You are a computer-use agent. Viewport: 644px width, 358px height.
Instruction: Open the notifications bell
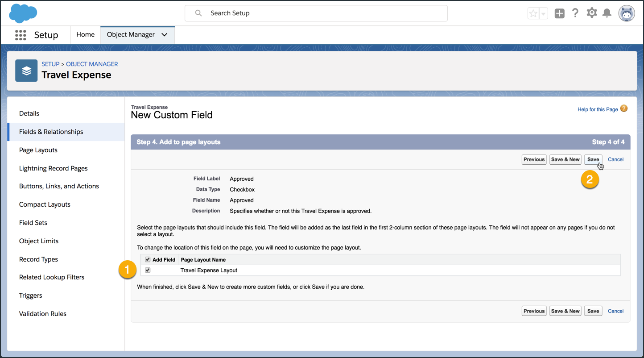pos(607,13)
